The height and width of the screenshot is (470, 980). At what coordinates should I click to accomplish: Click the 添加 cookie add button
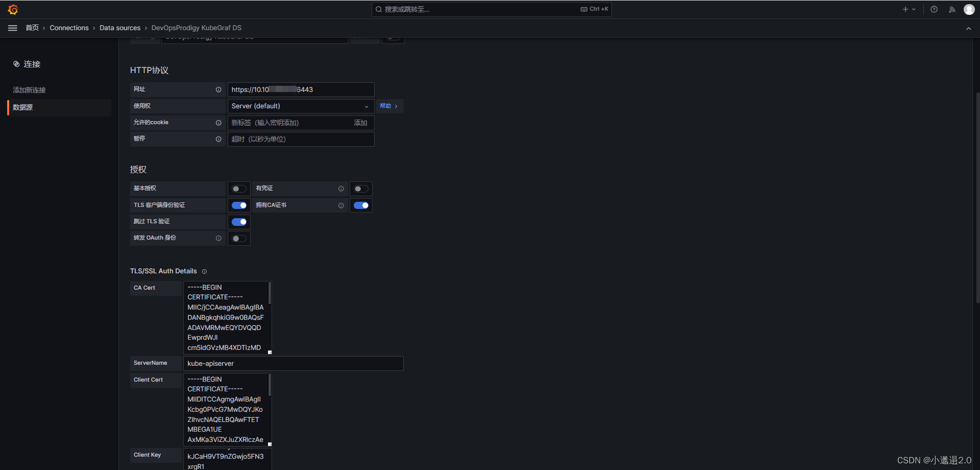pos(360,123)
